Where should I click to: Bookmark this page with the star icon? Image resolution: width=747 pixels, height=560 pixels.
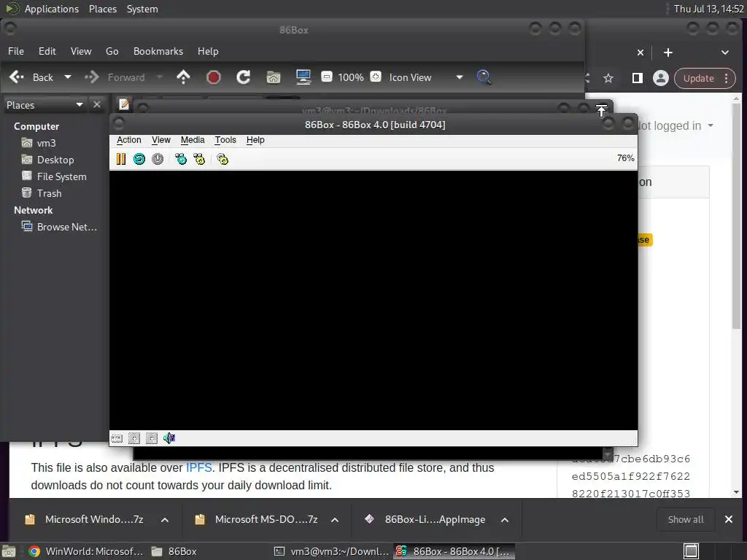[608, 78]
